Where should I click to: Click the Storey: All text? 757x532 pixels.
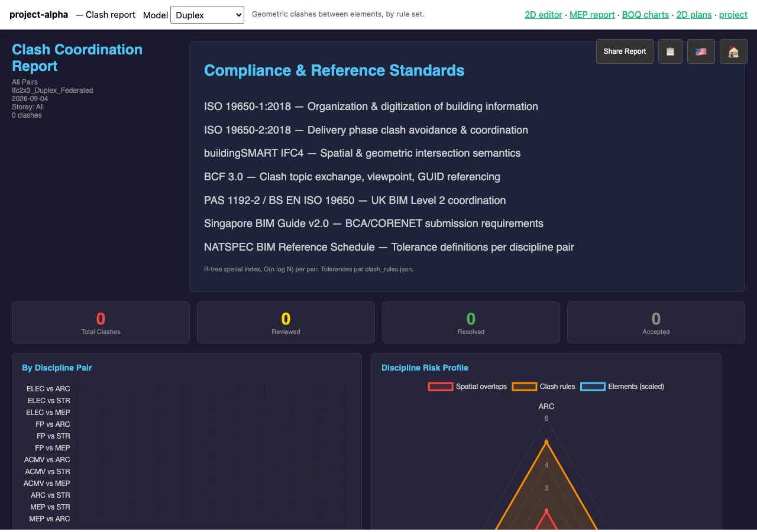[28, 107]
